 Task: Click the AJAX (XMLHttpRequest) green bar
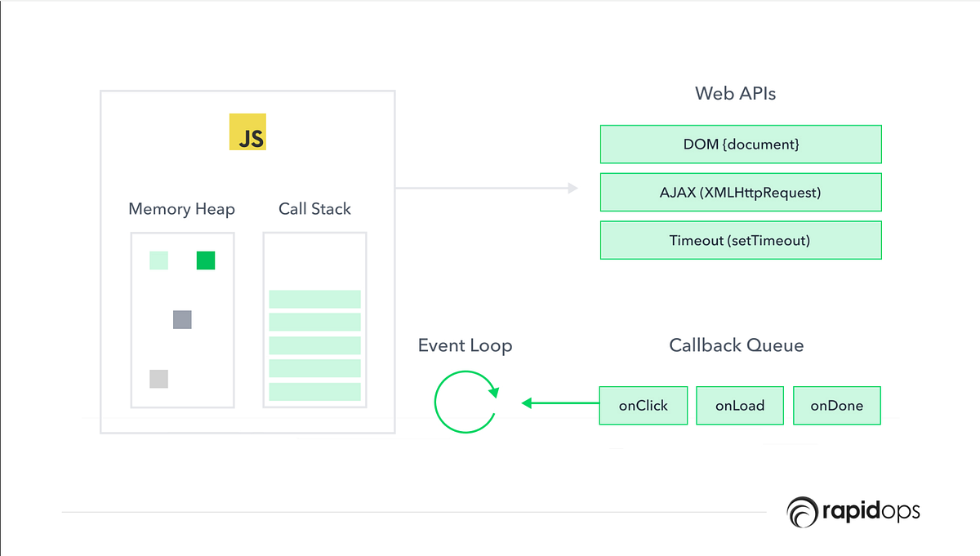[x=741, y=192]
